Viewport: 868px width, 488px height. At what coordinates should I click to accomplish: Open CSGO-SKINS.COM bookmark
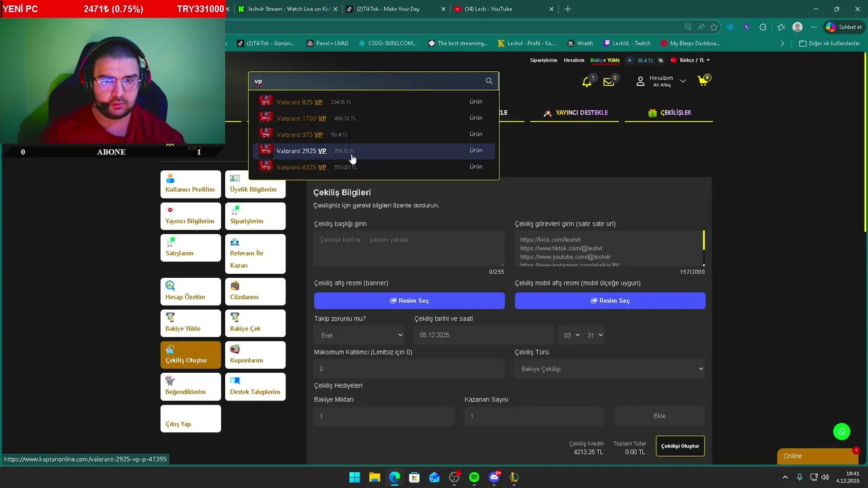tap(387, 43)
